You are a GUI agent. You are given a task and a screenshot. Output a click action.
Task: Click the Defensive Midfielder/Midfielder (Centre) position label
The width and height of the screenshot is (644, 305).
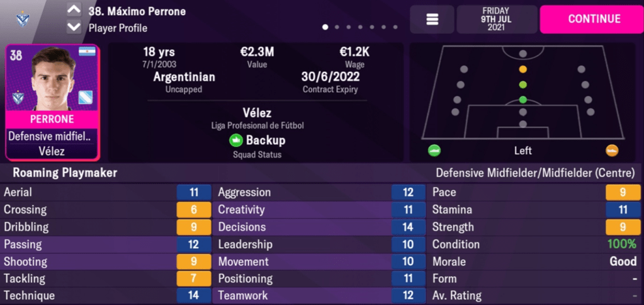coord(537,173)
